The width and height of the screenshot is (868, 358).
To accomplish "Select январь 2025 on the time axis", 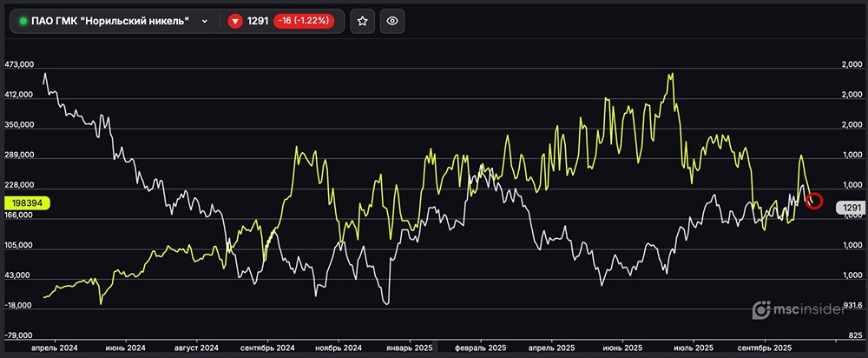I will 409,348.
